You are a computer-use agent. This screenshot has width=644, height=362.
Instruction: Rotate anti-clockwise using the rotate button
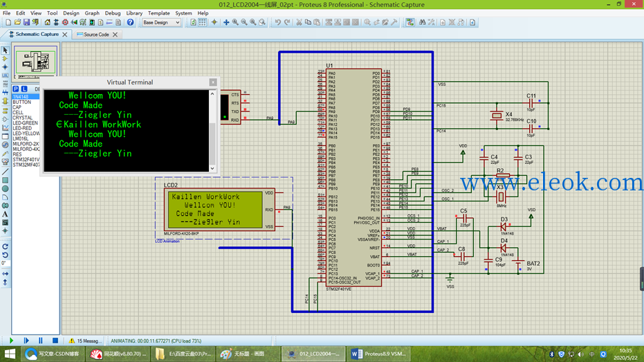[x=5, y=255]
